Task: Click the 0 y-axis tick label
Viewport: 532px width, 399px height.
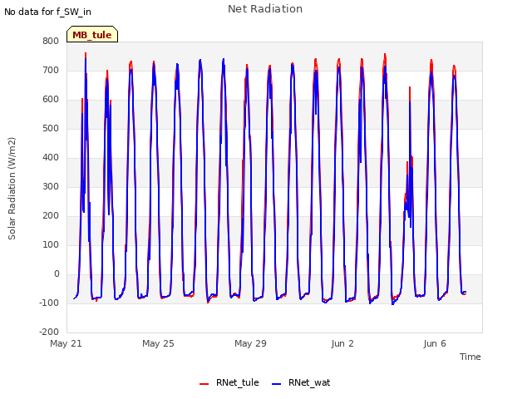Action: coord(57,273)
